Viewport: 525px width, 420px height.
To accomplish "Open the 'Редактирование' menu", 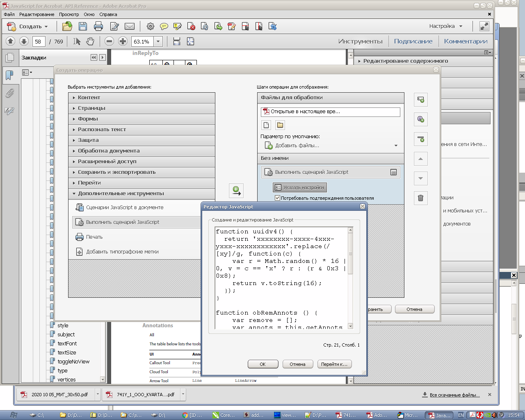I will coord(37,14).
